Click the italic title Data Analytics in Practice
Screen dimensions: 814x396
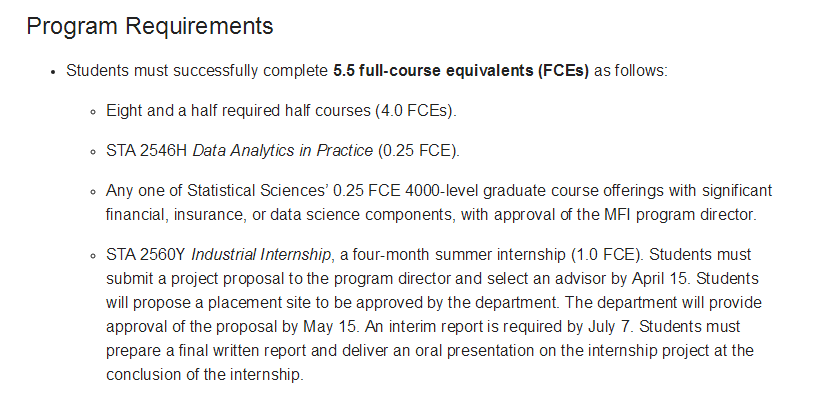(x=282, y=151)
